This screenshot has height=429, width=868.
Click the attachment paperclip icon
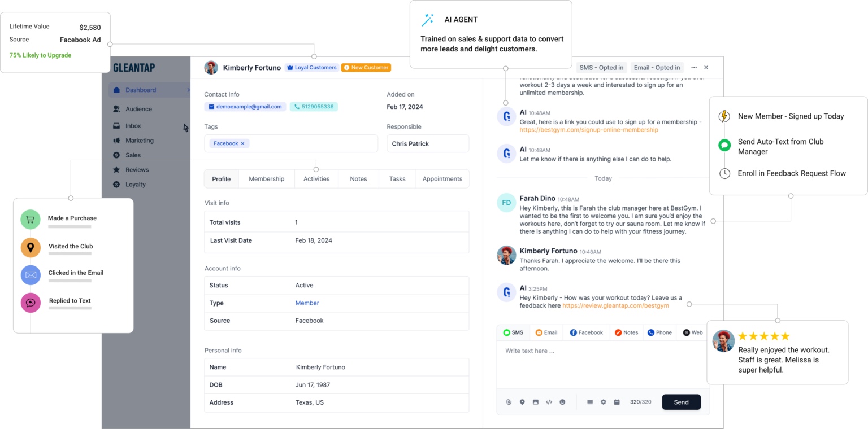[x=509, y=402]
